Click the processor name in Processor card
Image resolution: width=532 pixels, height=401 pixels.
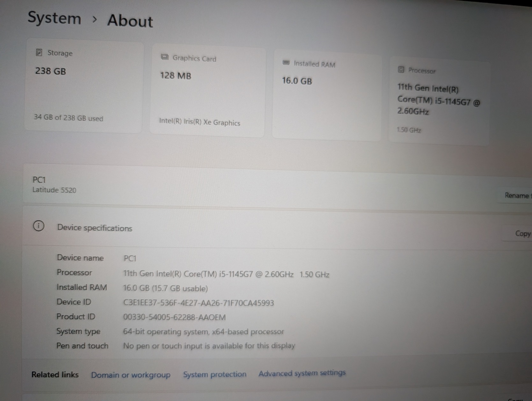(x=438, y=100)
